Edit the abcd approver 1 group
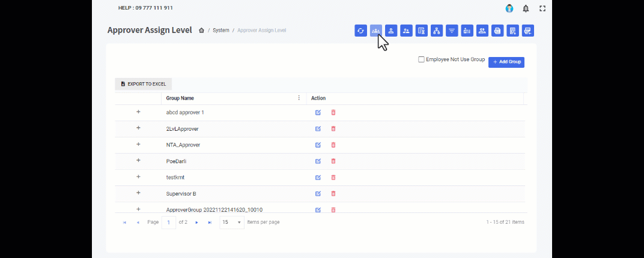644x258 pixels. click(318, 112)
